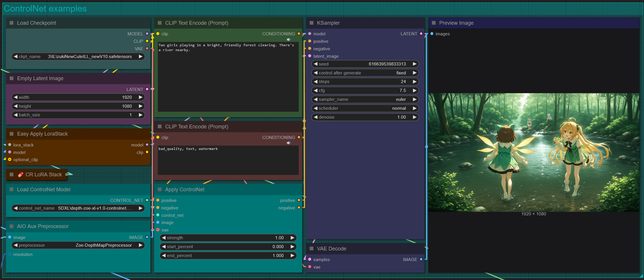Click the vae input port on Apply ControlNet
The width and height of the screenshot is (644, 280).
158,230
